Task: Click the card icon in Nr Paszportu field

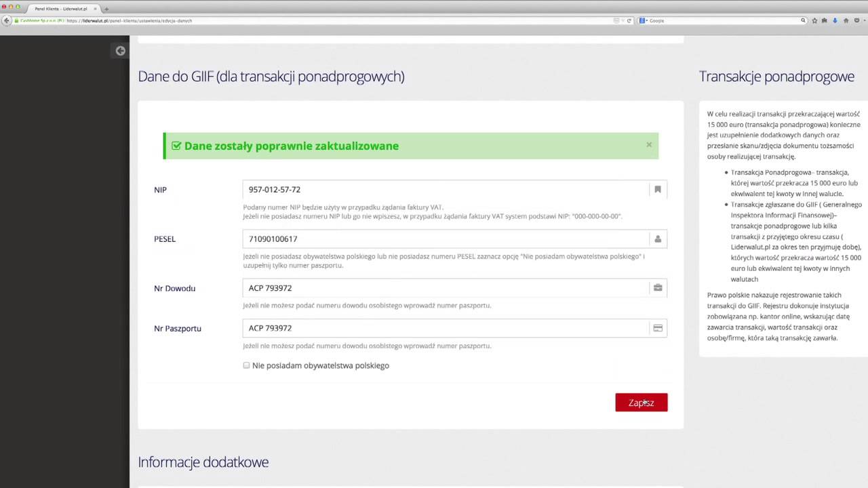Action: [x=657, y=328]
